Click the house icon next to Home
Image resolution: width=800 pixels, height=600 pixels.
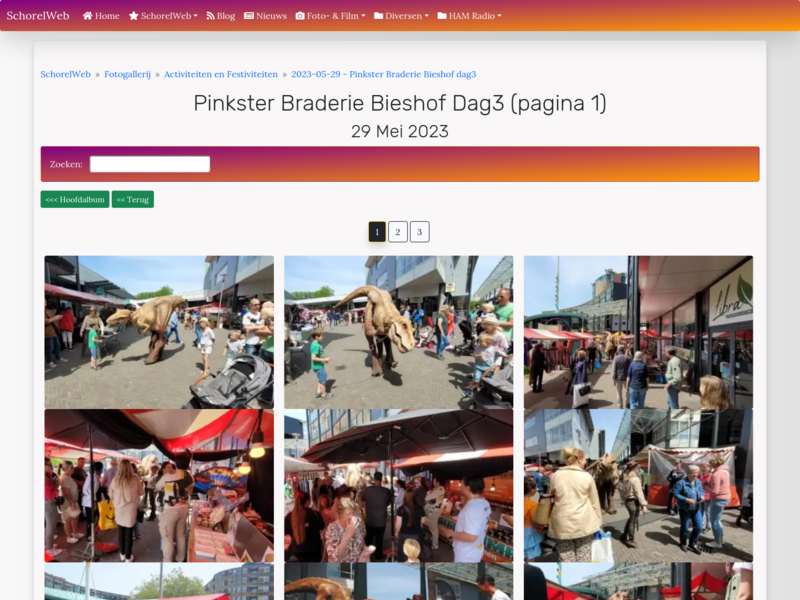click(x=87, y=16)
